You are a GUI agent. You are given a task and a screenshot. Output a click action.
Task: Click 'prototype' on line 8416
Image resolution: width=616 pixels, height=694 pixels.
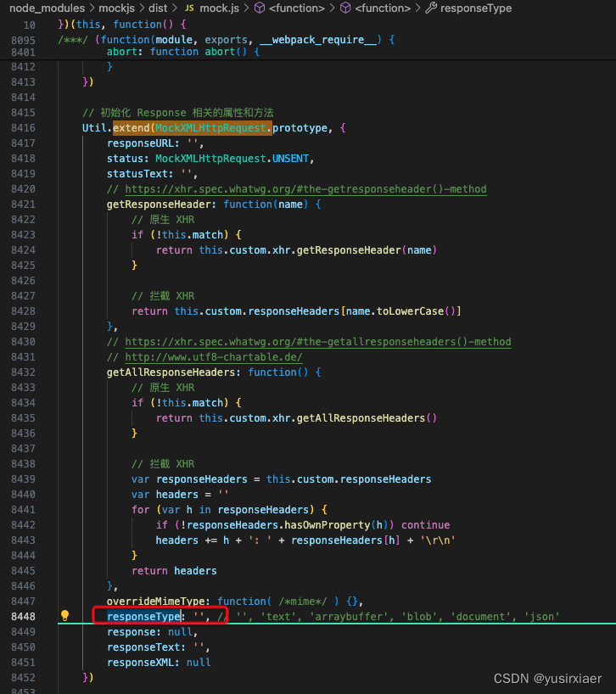click(x=300, y=128)
